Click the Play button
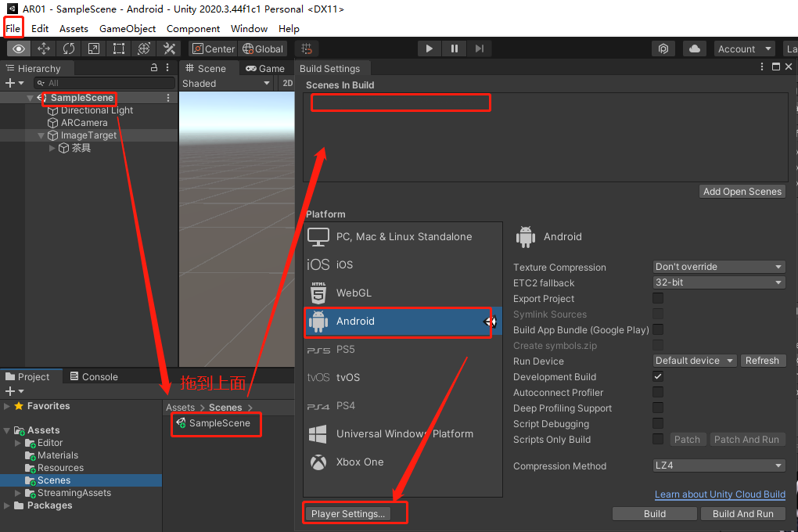This screenshot has width=798, height=532. pyautogui.click(x=429, y=49)
